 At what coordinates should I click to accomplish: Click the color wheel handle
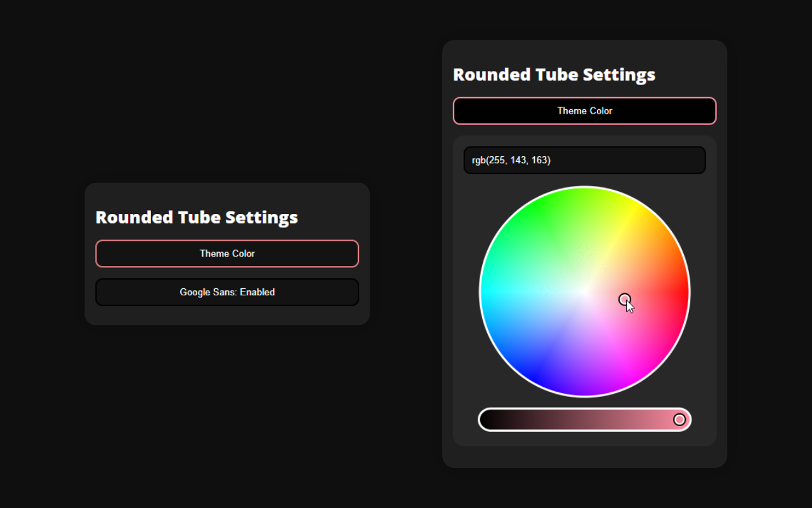tap(624, 299)
